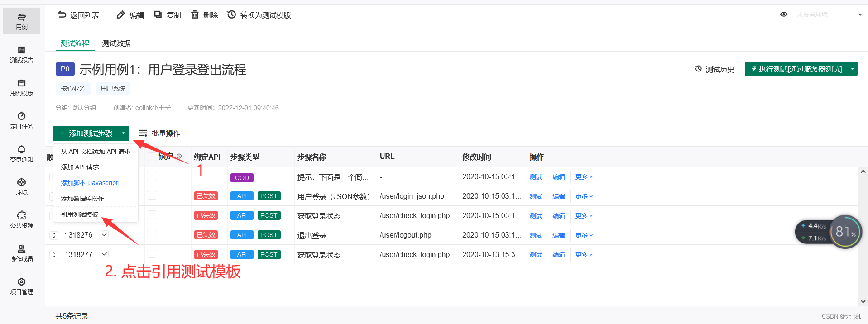The width and height of the screenshot is (868, 324).
Task: Select 引用测试模板 menu item
Action: [x=96, y=214]
